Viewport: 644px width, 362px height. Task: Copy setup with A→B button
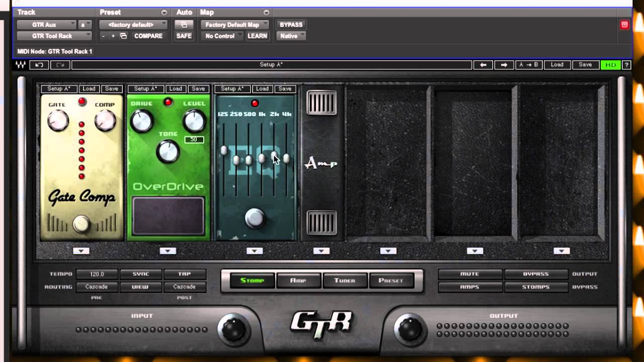pos(529,65)
